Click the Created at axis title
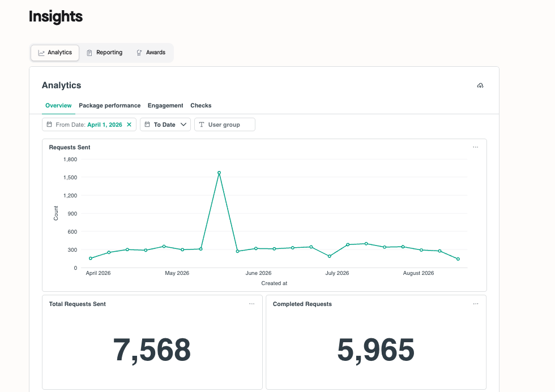 pyautogui.click(x=274, y=283)
